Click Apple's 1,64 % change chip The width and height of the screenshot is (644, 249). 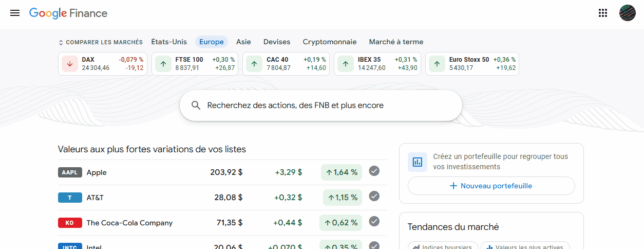click(342, 172)
